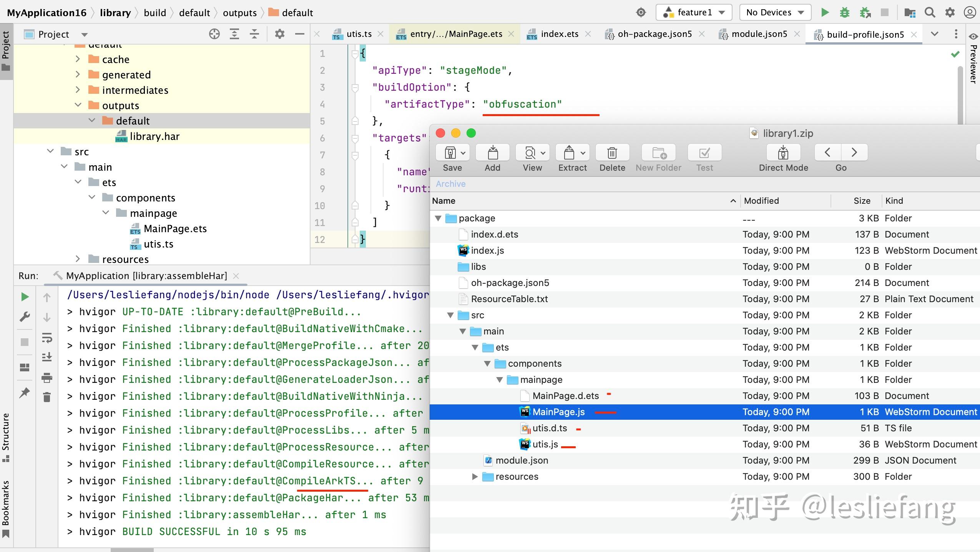Clear all Run console output trash icon
This screenshot has width=980, height=552.
click(47, 397)
